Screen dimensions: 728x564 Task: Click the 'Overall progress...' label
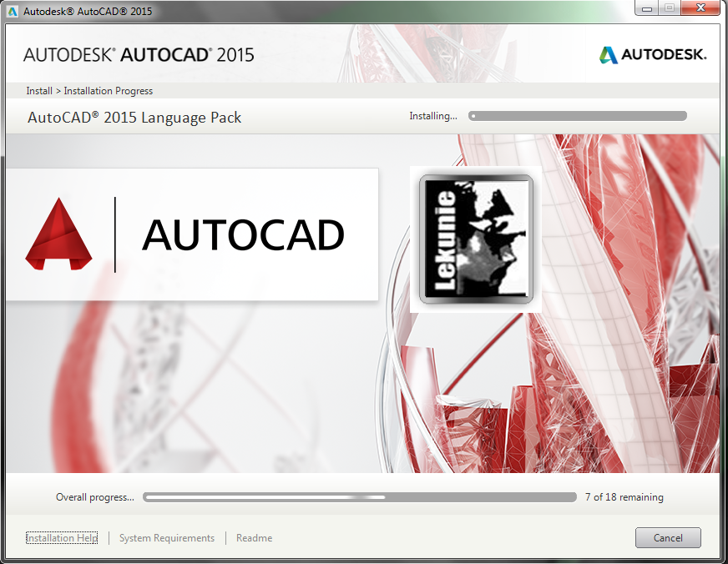coord(94,497)
